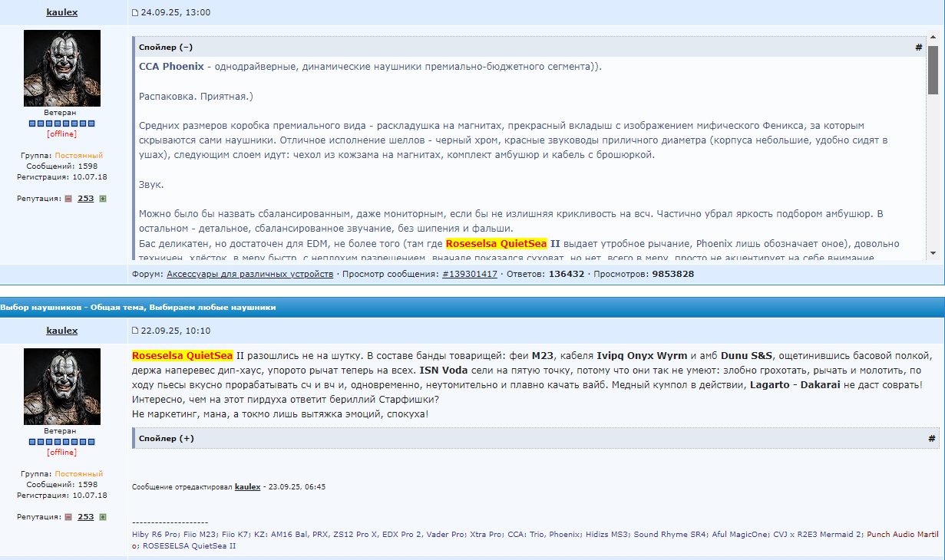945x560 pixels.
Task: Click Сообщений: 1598 in the 24.09.25 post
Action: point(62,166)
